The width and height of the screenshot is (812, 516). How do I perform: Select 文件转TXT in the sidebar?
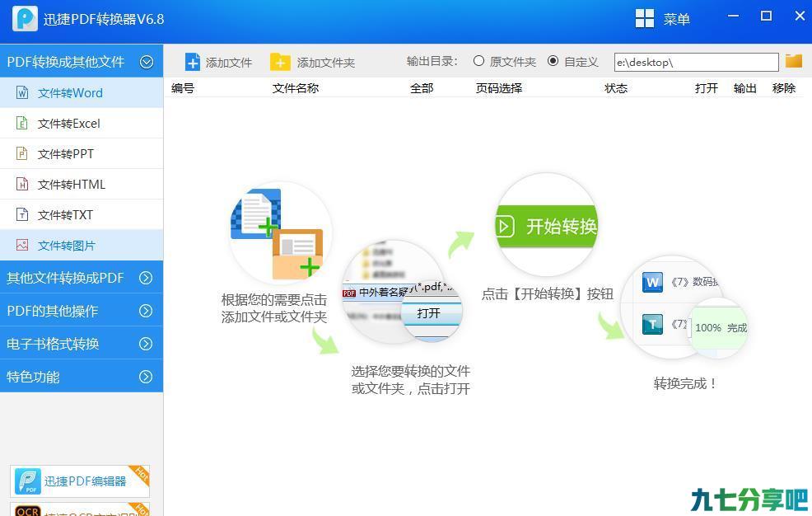[82, 214]
